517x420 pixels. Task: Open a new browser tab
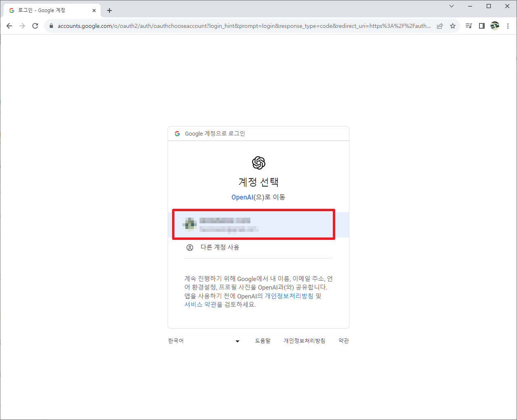tap(109, 10)
